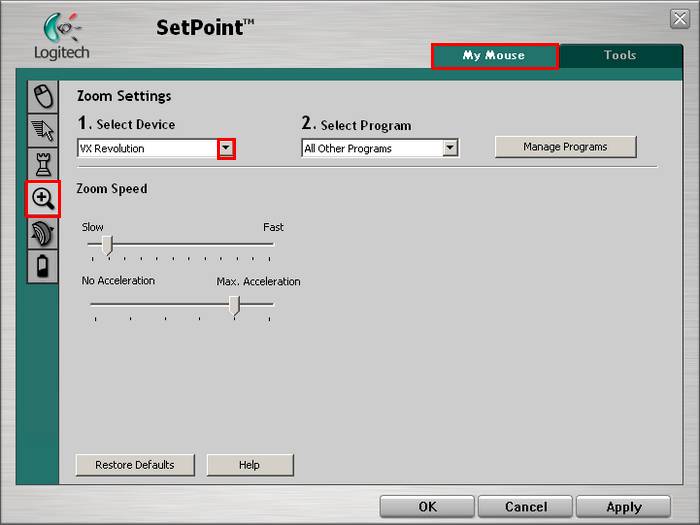Switch to the Tools tab
Image resolution: width=700 pixels, height=525 pixels.
point(620,55)
